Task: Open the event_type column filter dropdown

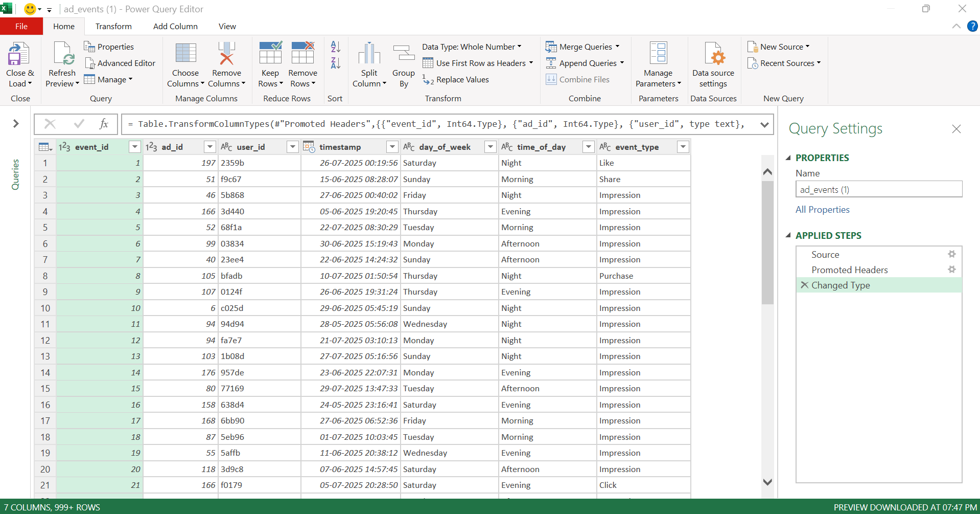Action: [683, 147]
